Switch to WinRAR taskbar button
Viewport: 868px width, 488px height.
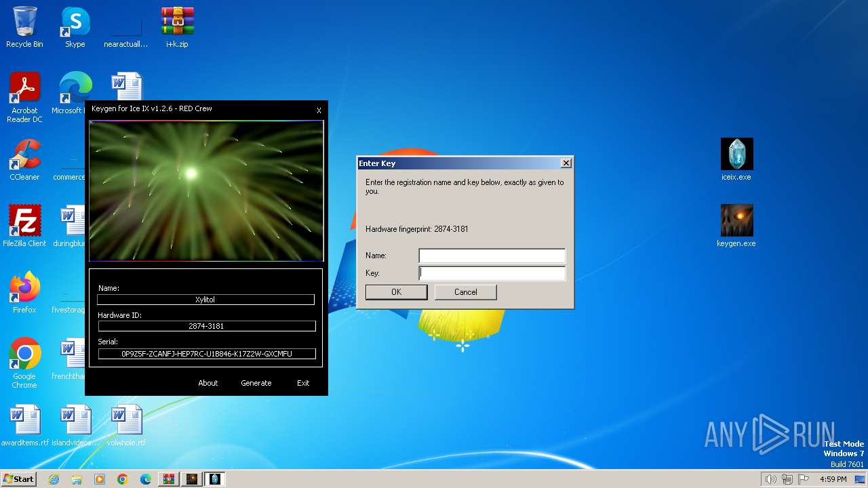click(168, 479)
